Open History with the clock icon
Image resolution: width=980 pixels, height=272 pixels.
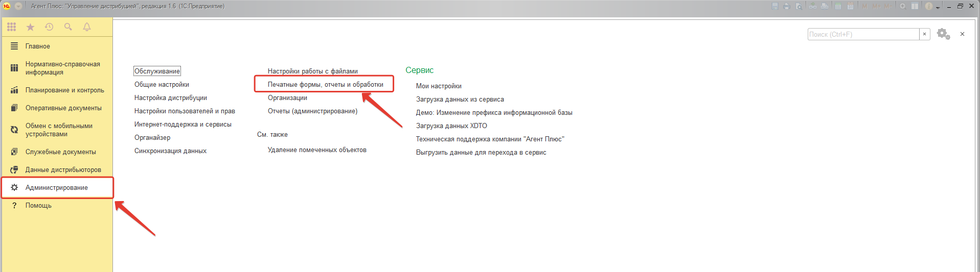49,27
